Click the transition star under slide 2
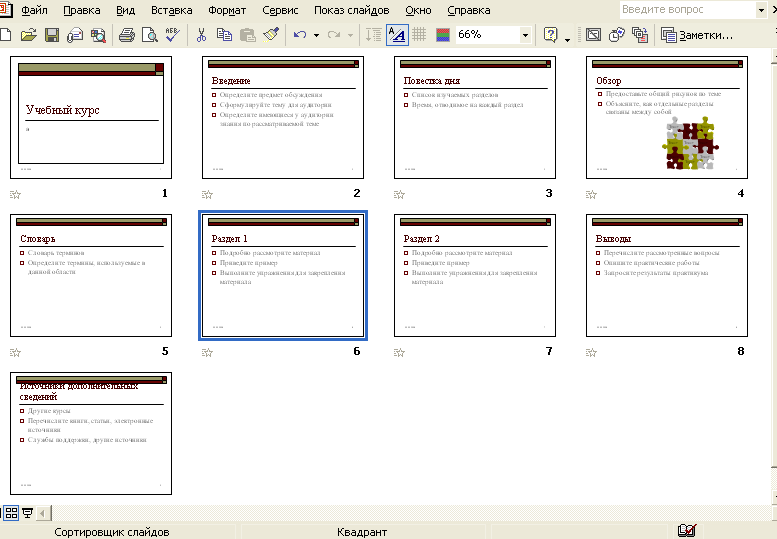777x539 pixels. pos(207,195)
